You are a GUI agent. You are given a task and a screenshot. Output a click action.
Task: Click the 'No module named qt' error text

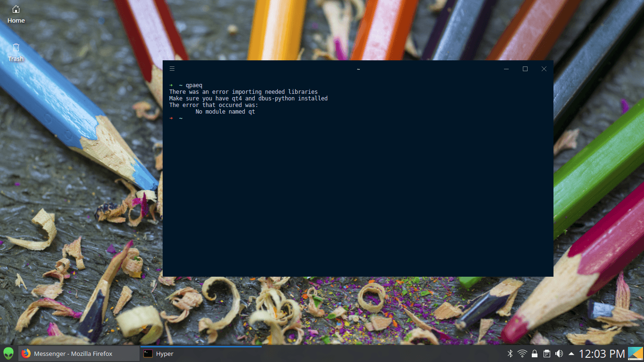coord(225,112)
